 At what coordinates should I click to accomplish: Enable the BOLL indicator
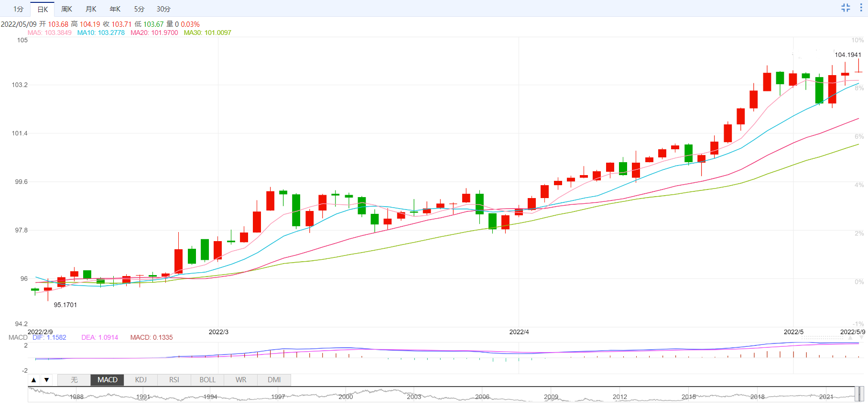point(207,380)
